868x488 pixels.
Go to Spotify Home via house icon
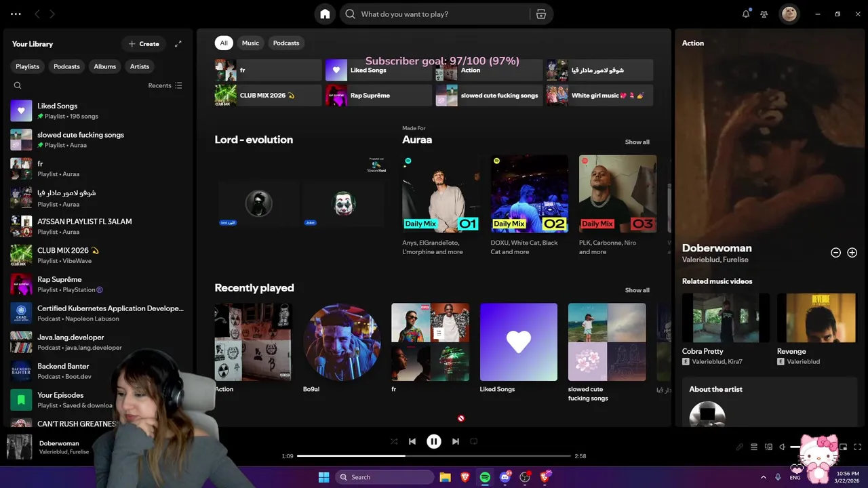pos(325,14)
